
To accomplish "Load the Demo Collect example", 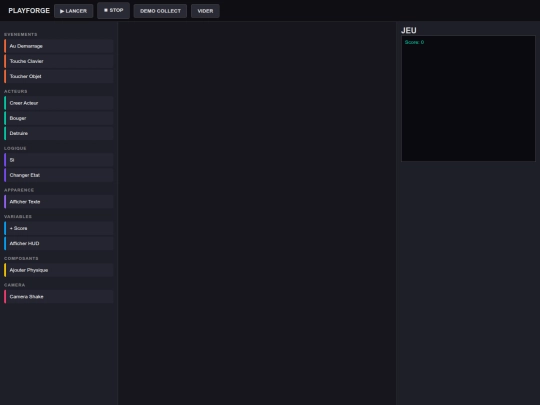I will (x=160, y=11).
